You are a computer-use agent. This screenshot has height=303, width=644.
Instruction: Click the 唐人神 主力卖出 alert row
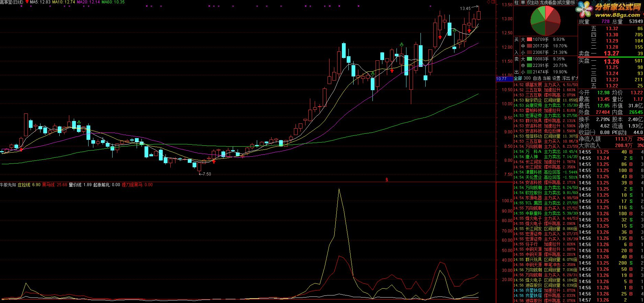(545, 157)
